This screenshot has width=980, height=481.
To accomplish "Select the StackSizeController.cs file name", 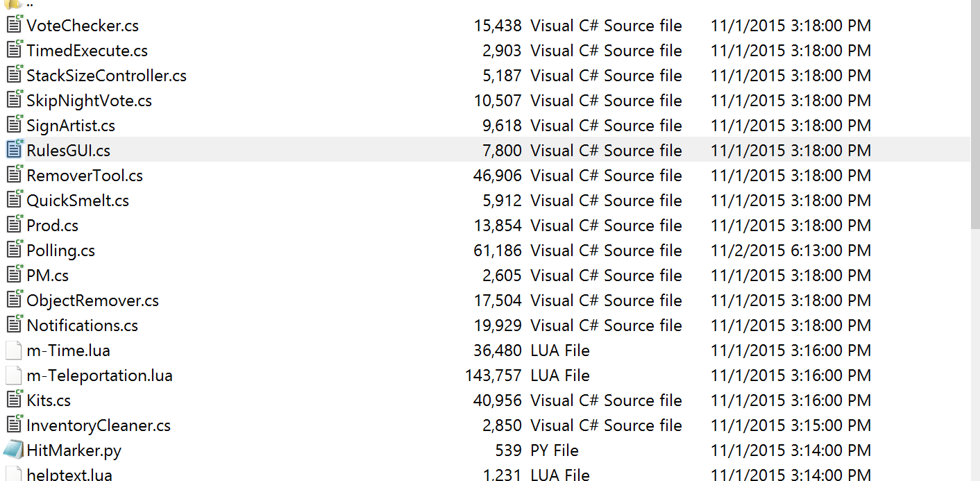I will coord(106,76).
